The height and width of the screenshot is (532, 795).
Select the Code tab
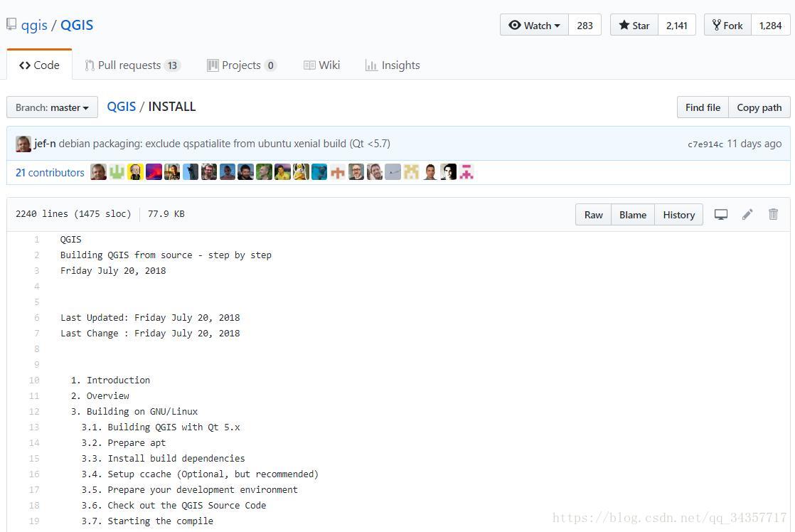click(39, 65)
